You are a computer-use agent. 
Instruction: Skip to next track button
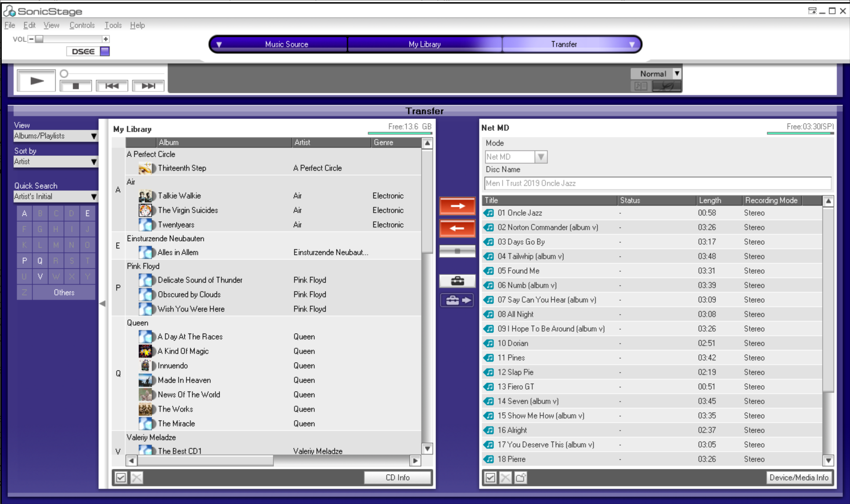coord(148,86)
